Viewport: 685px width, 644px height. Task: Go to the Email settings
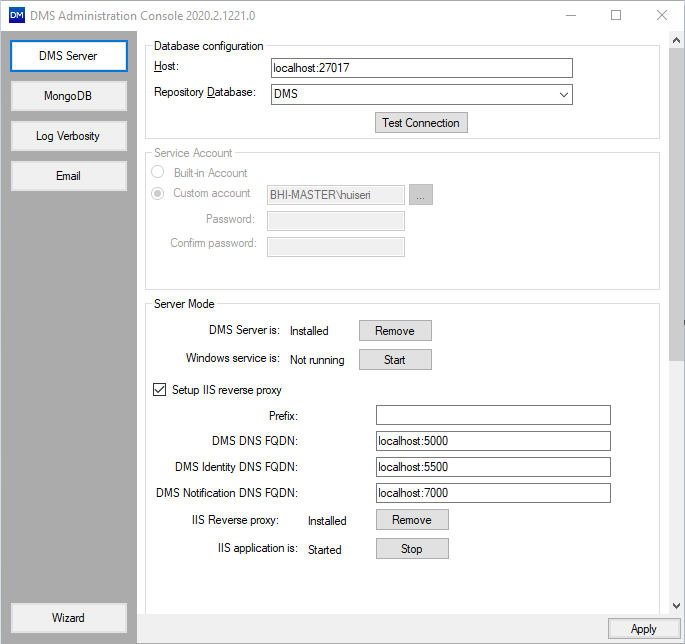click(x=69, y=176)
